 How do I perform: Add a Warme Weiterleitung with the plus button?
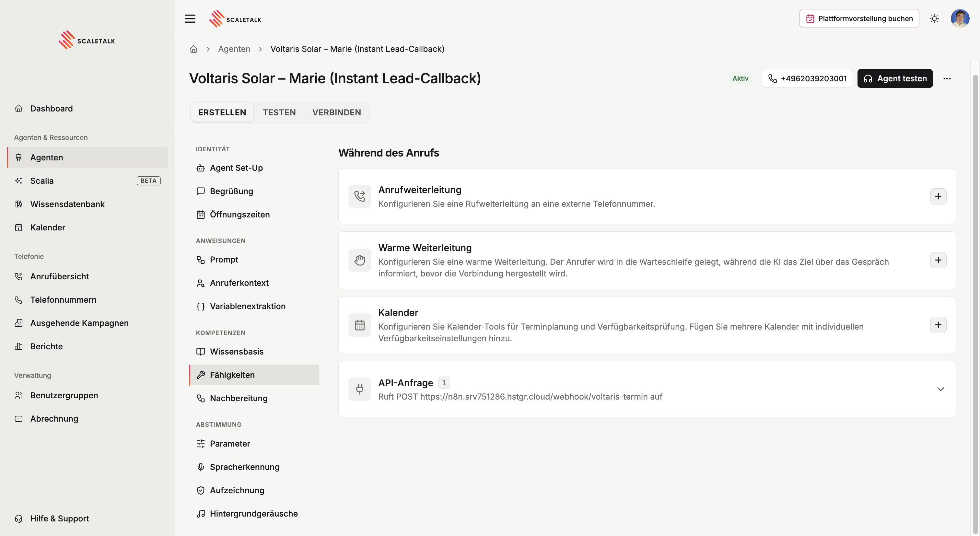[x=938, y=260]
